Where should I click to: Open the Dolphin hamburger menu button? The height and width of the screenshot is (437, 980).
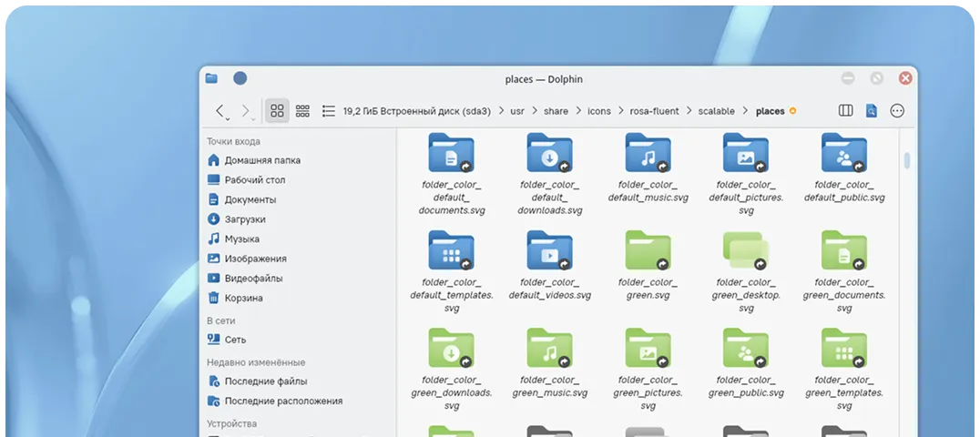[897, 111]
